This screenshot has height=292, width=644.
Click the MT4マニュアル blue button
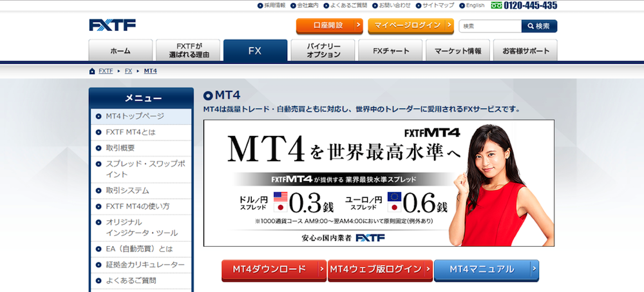(486, 270)
